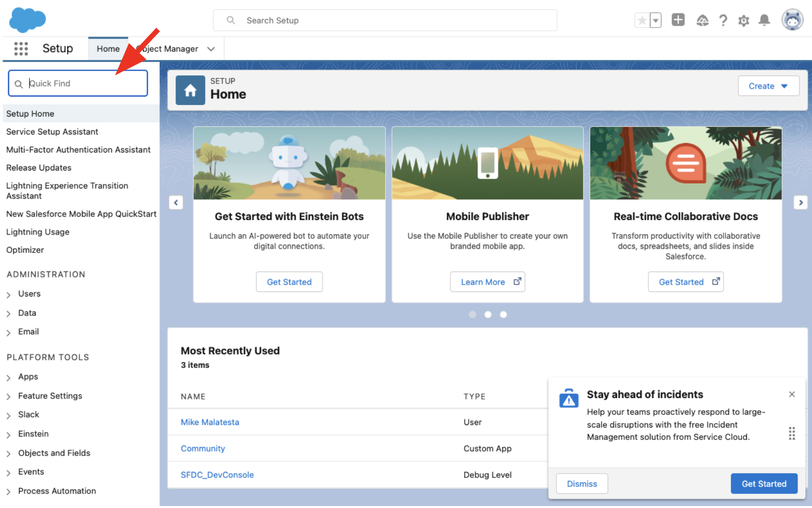Dismiss the incidents popup
The image size is (812, 508).
click(x=582, y=483)
